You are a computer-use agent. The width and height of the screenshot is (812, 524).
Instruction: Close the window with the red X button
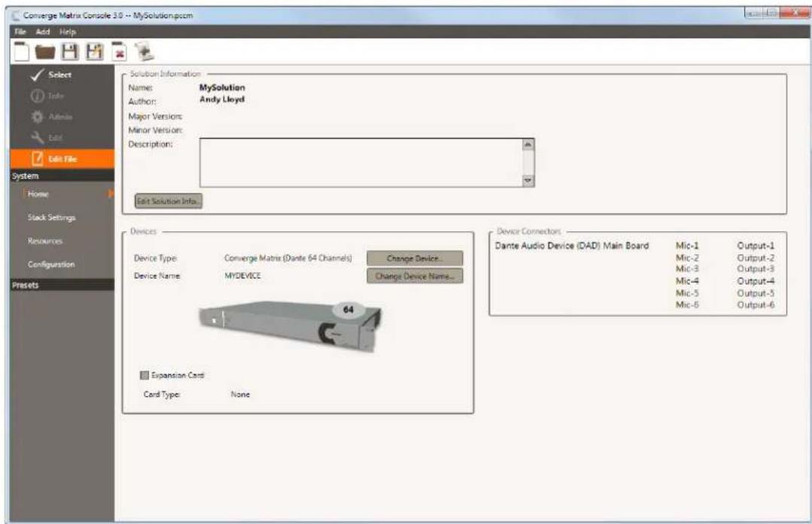(795, 13)
